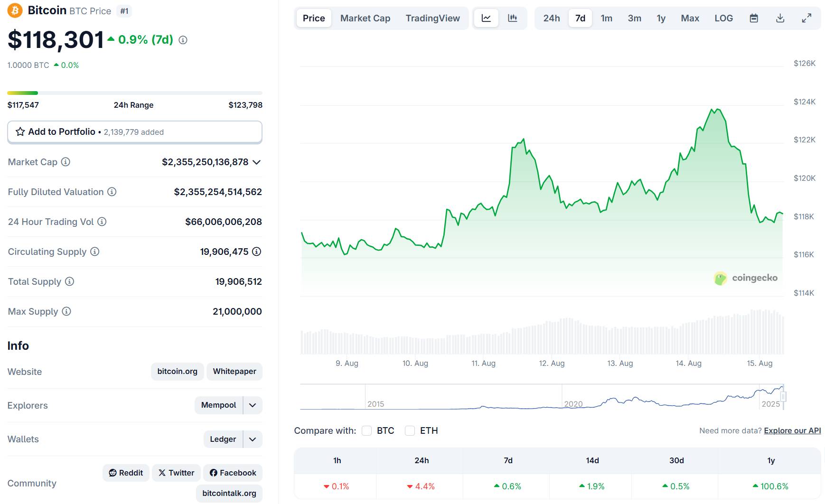Select the TradingView tab
This screenshot has width=825, height=504.
tap(432, 18)
